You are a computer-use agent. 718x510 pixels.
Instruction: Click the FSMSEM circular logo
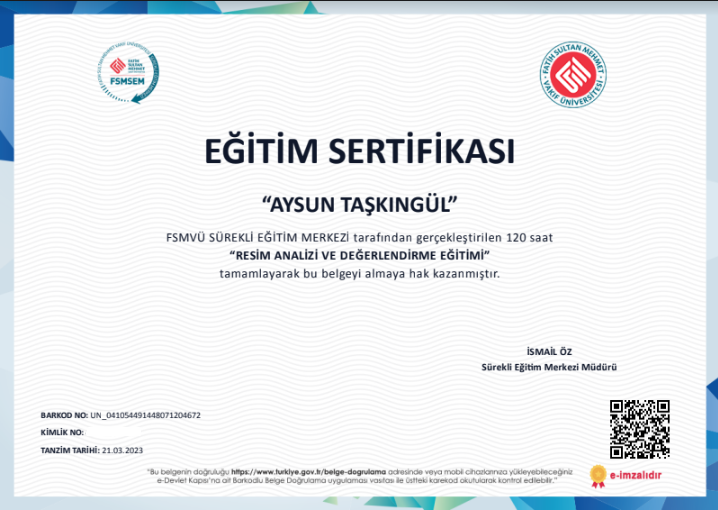tap(129, 73)
